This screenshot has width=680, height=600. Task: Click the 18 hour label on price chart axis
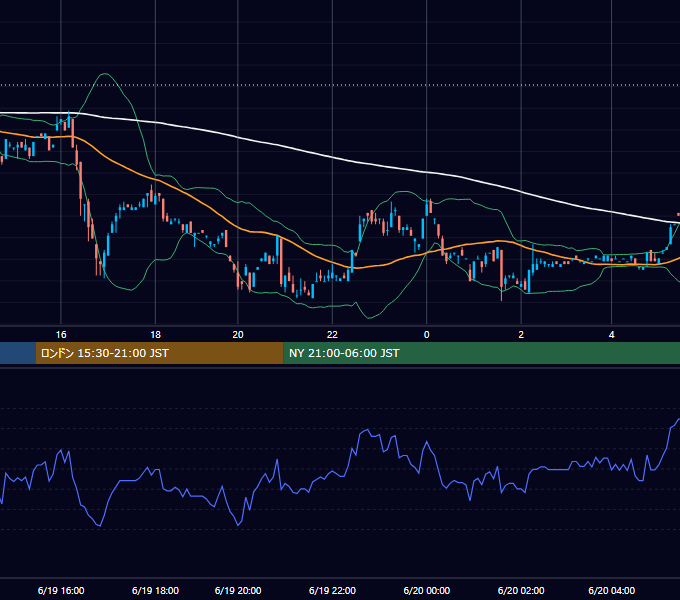[155, 335]
